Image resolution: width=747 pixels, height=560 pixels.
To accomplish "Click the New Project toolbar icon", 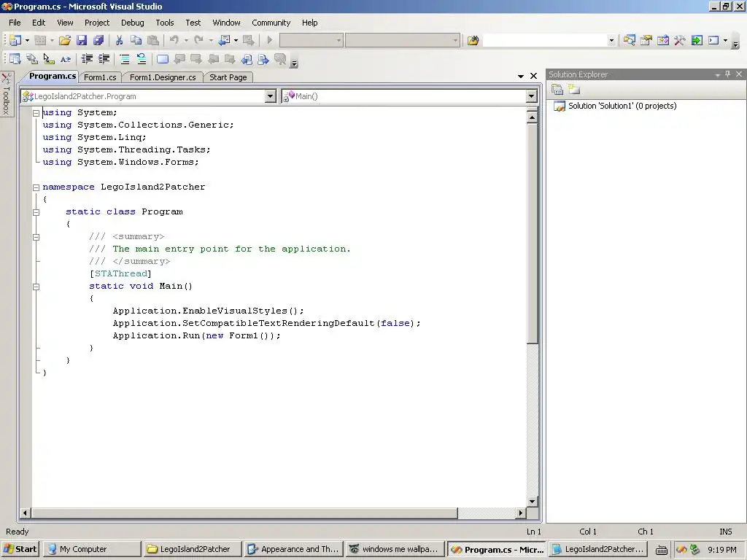I will tap(15, 41).
